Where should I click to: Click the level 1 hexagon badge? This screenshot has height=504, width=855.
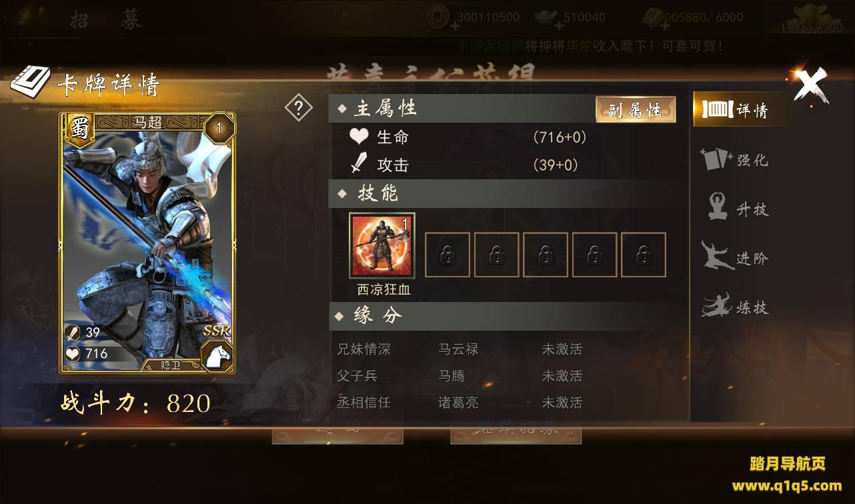pyautogui.click(x=219, y=128)
